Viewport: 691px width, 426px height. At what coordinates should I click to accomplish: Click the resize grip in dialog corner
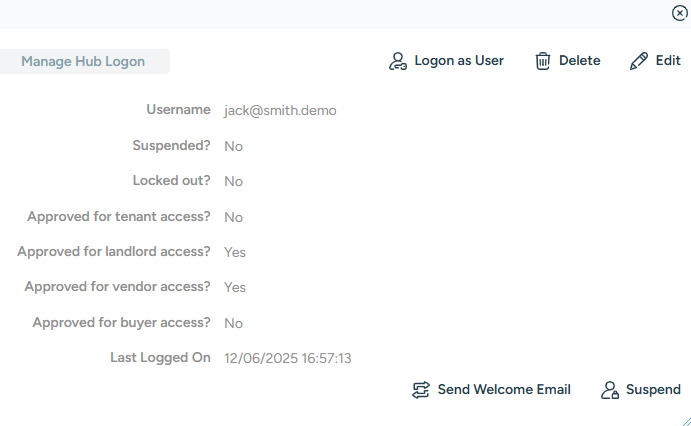coord(686,421)
